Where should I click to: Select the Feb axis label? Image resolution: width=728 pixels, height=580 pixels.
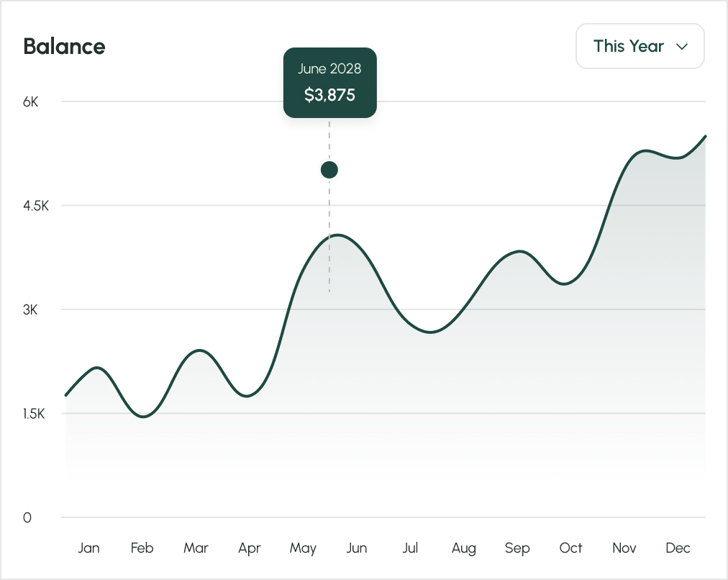point(142,548)
